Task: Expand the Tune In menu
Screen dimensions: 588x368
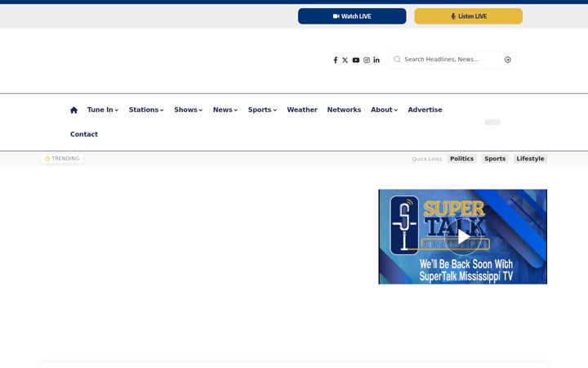Action: pyautogui.click(x=103, y=110)
